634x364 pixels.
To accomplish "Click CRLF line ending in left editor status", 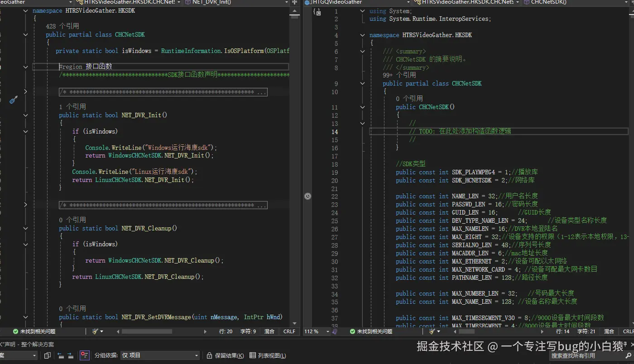I will (289, 331).
